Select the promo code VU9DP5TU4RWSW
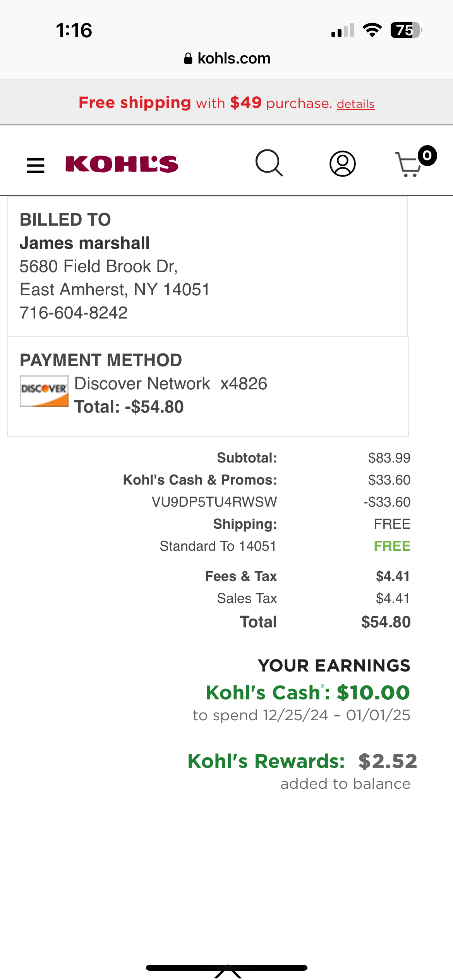 [214, 502]
